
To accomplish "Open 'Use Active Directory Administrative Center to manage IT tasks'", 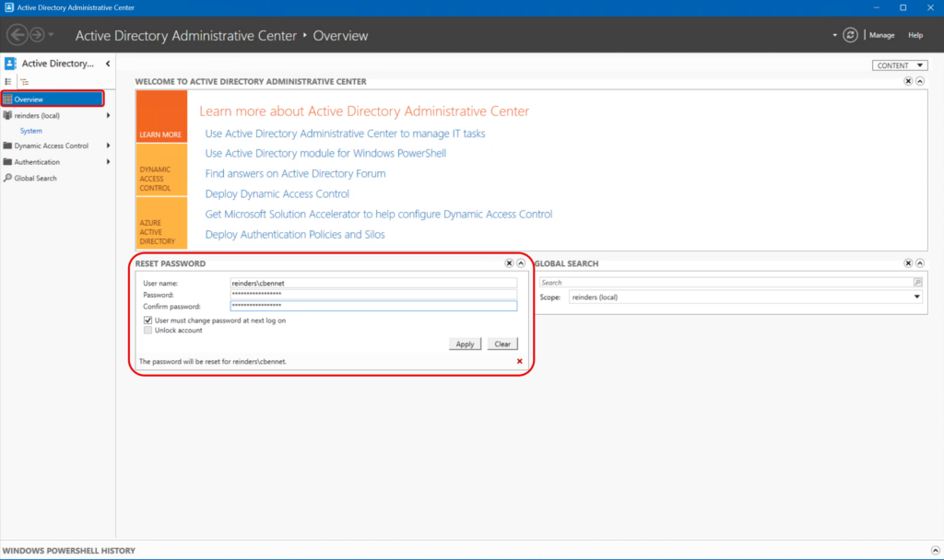I will point(345,134).
